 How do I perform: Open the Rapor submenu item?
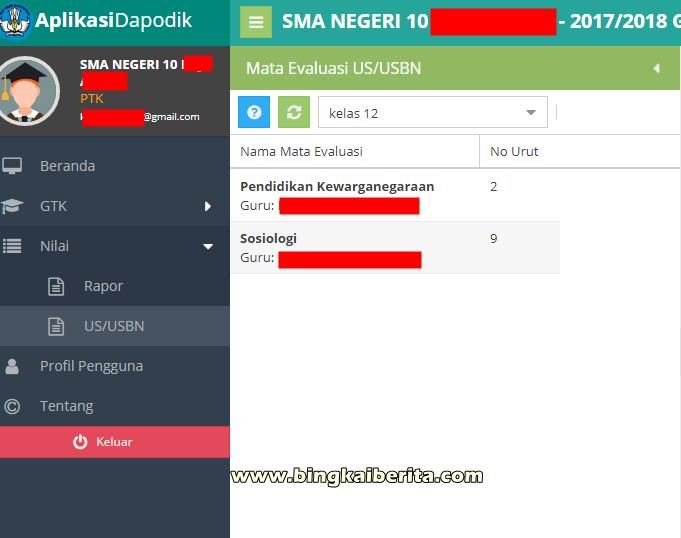tap(115, 286)
